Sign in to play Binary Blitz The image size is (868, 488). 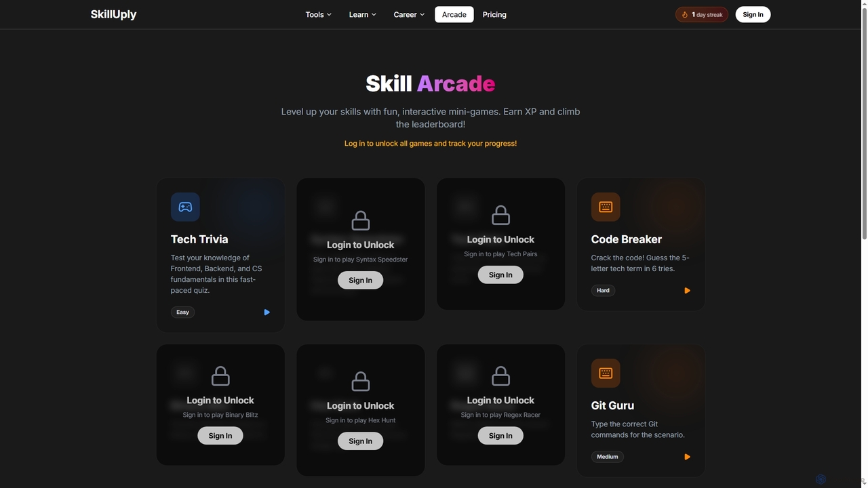coord(220,436)
